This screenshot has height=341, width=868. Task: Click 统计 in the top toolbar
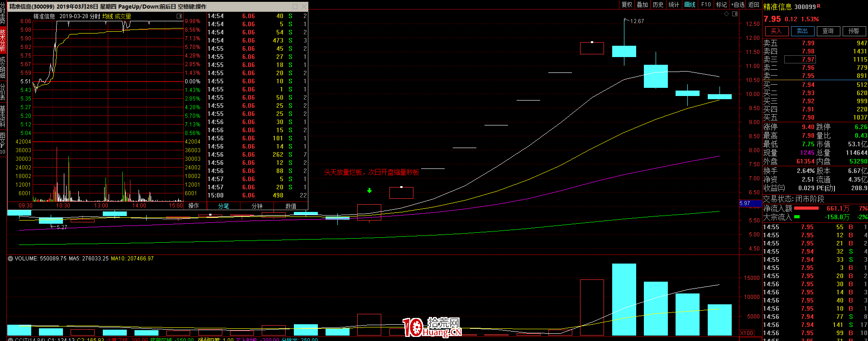click(x=674, y=5)
